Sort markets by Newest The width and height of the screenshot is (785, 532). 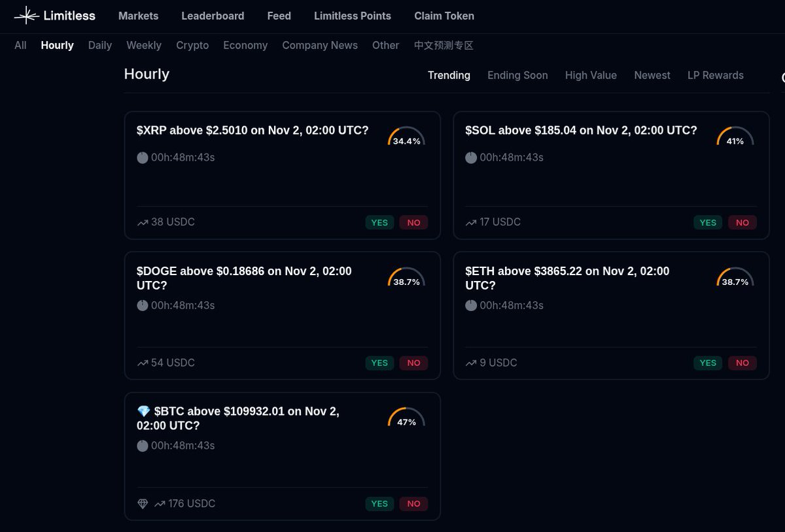click(652, 75)
